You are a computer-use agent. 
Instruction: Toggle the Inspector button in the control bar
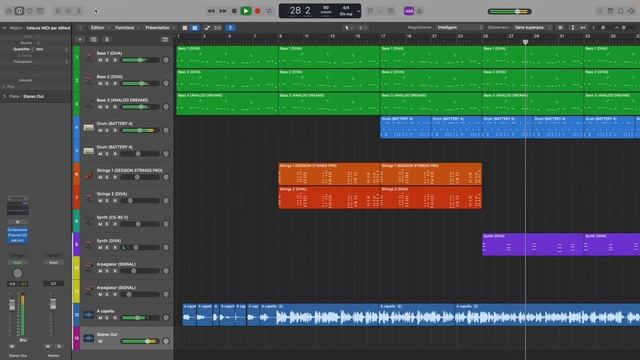click(x=19, y=11)
